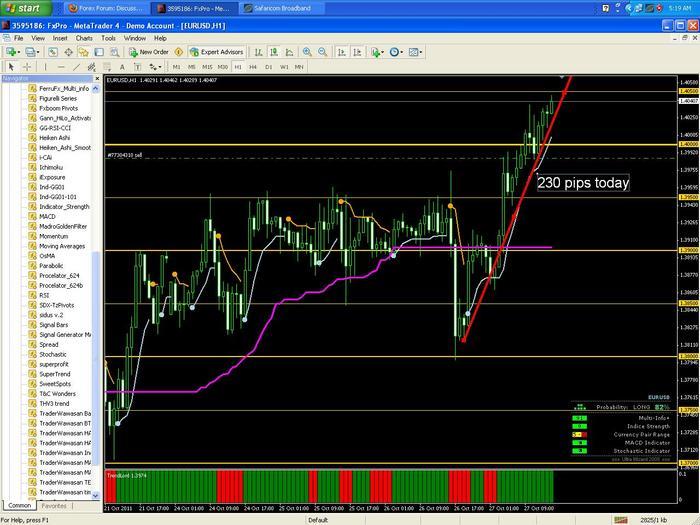Open the Windows start button
This screenshot has width=700, height=525.
point(25,8)
